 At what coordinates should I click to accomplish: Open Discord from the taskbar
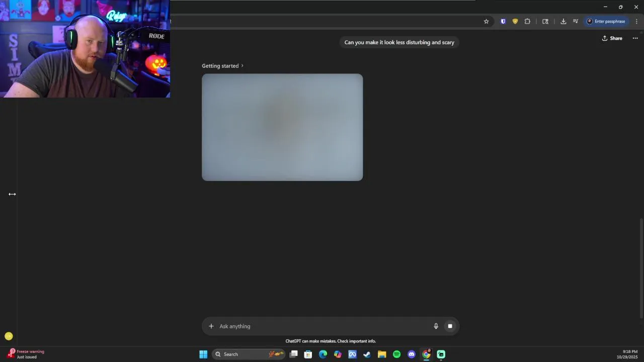pos(412,354)
